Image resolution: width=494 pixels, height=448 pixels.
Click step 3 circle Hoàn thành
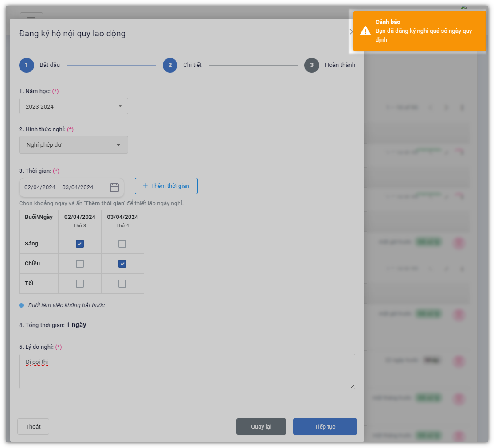click(x=312, y=65)
